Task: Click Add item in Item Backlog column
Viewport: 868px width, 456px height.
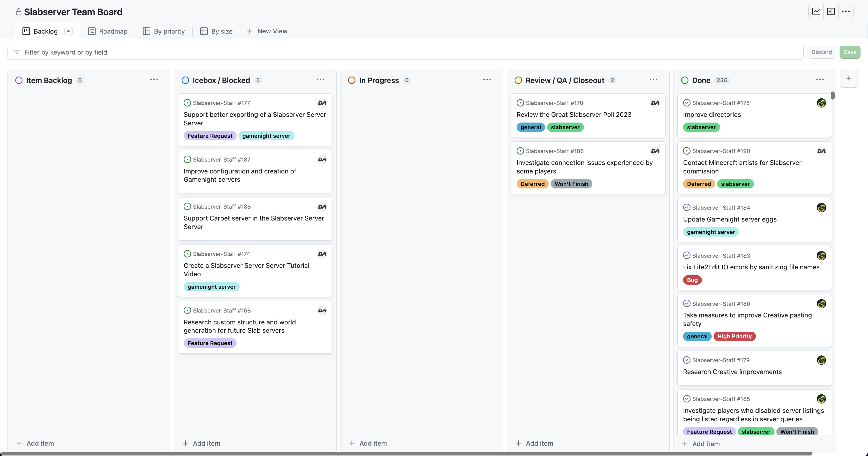Action: (x=35, y=443)
